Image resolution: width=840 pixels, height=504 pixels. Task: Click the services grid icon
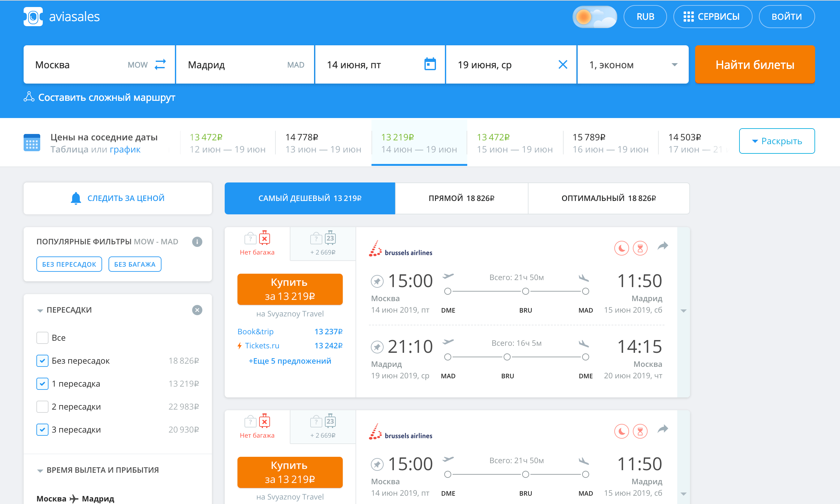(x=688, y=17)
